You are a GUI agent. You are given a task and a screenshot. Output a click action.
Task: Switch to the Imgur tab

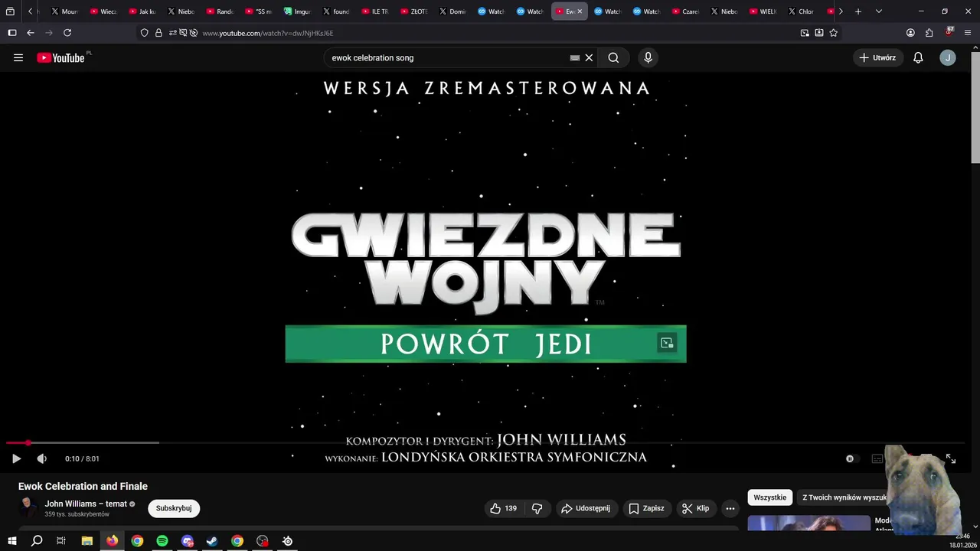coord(298,11)
